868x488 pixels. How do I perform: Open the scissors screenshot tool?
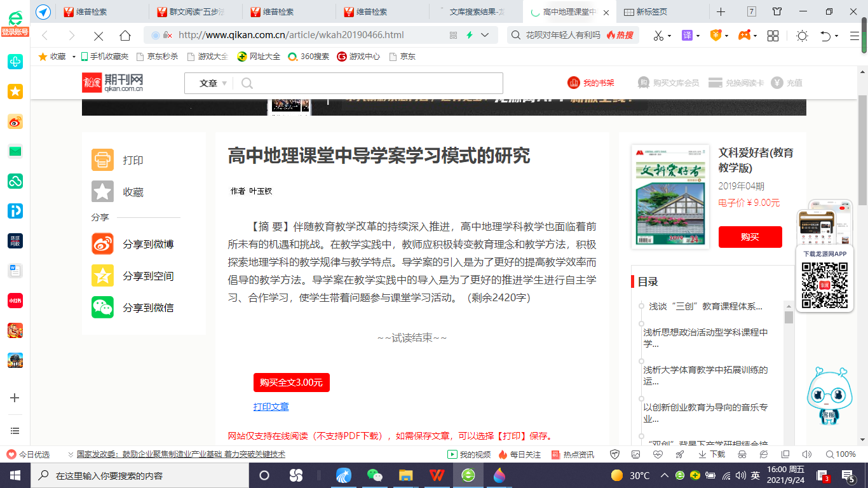click(658, 36)
